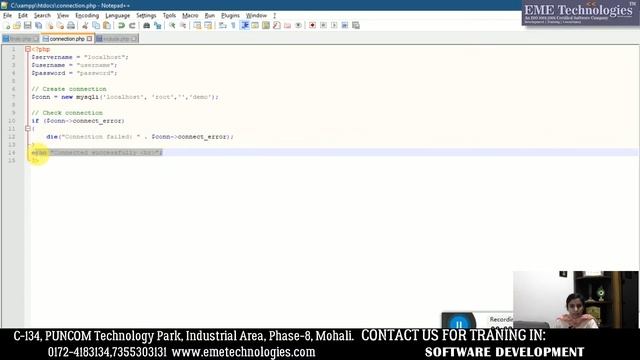
Task: Click the Stop Recording macro icon
Action: (x=323, y=25)
